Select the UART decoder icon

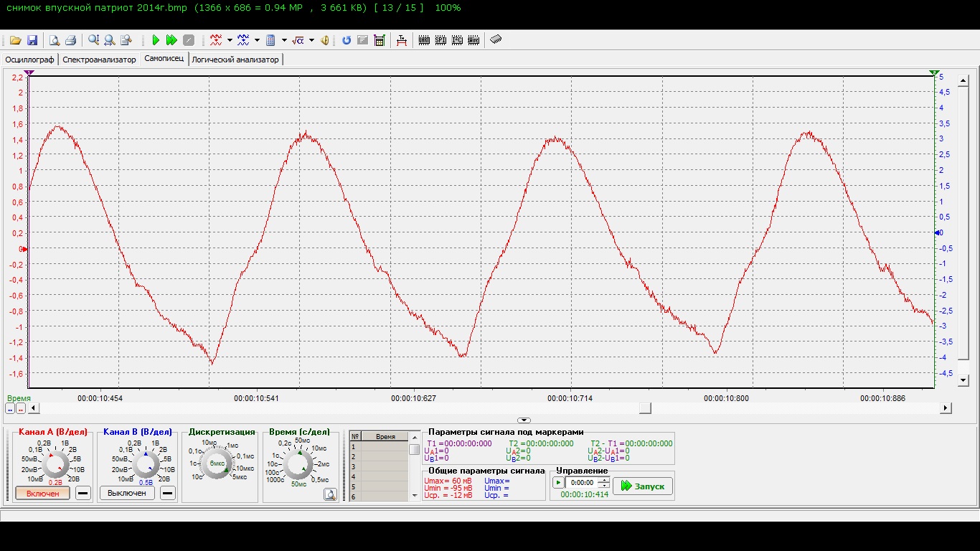click(424, 40)
